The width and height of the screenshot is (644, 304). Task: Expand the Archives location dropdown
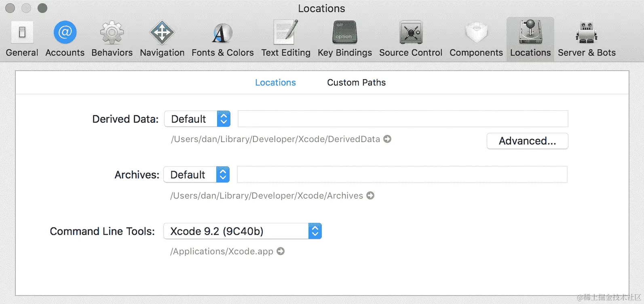(x=196, y=175)
